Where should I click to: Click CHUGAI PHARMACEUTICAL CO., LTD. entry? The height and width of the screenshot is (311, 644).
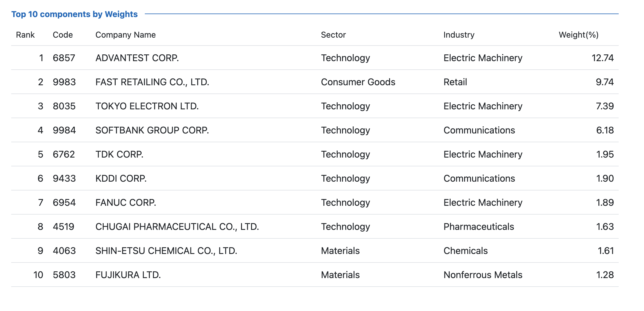(177, 227)
